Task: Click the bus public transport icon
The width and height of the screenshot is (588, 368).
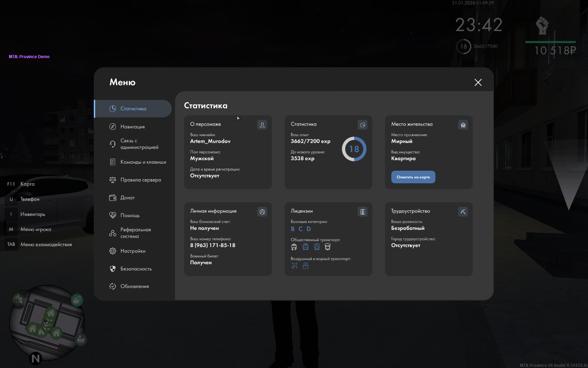Action: [x=294, y=247]
